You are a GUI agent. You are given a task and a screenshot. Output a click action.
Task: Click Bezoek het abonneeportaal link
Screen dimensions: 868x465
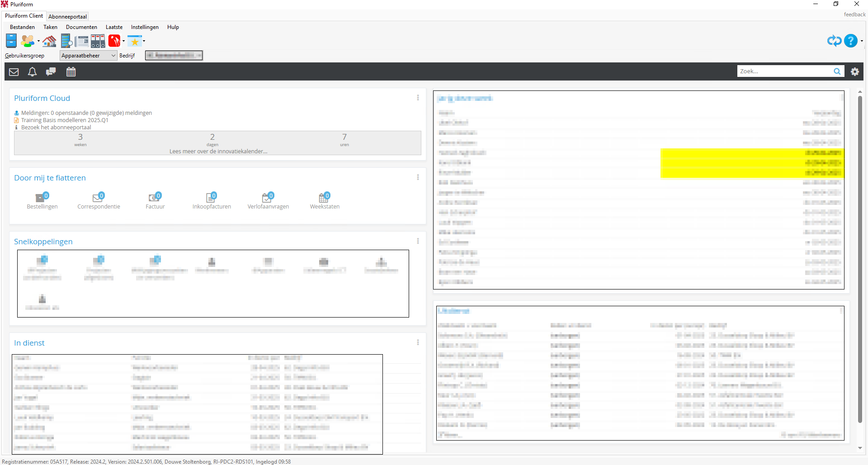pos(56,128)
